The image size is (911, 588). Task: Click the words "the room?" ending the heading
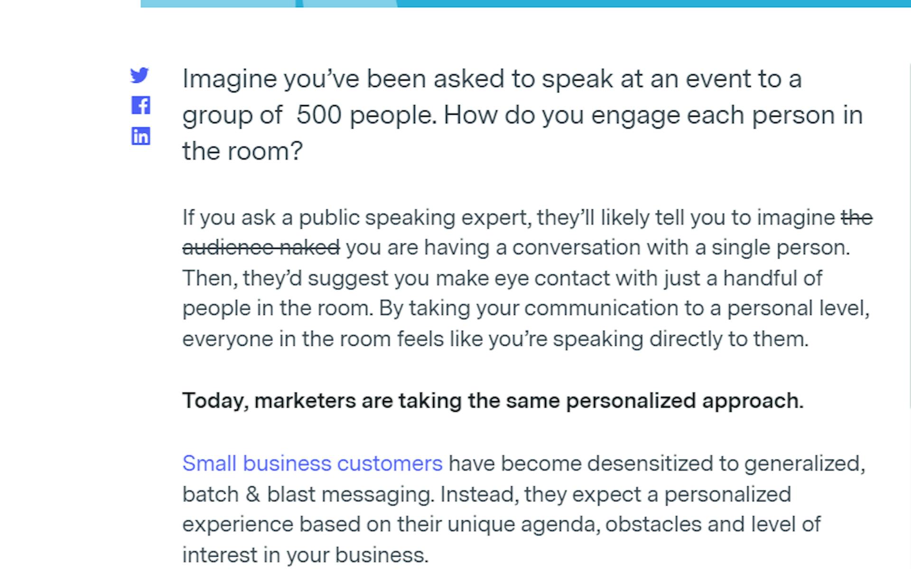click(242, 151)
